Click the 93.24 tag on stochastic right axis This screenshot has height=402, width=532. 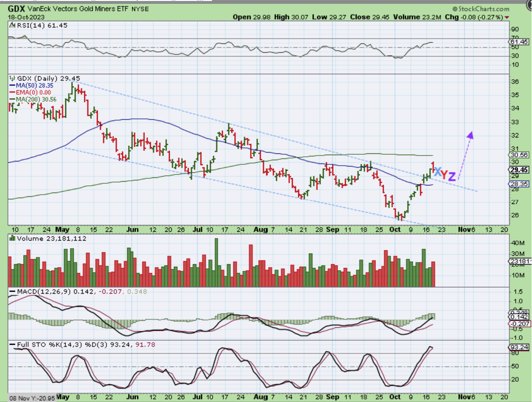click(x=519, y=347)
